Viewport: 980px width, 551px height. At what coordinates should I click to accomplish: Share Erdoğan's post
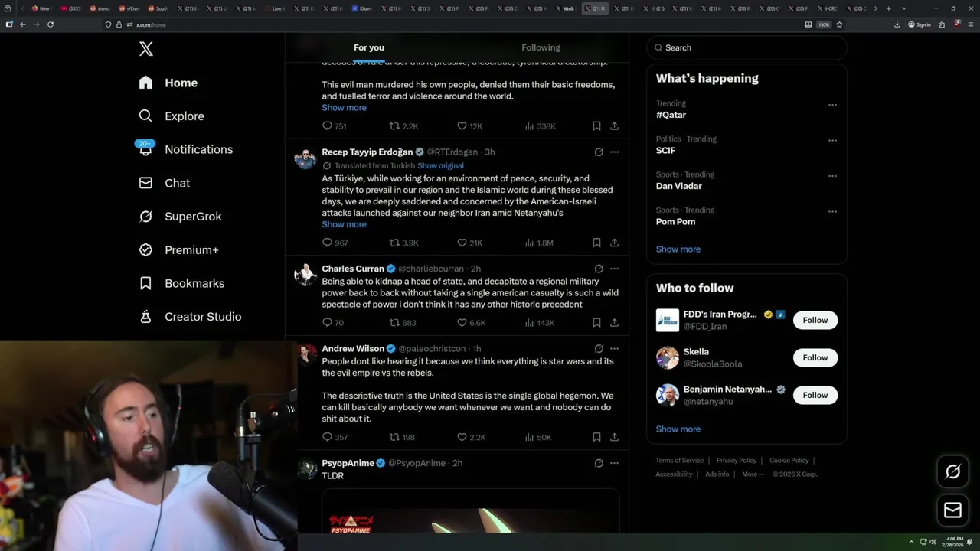[614, 243]
